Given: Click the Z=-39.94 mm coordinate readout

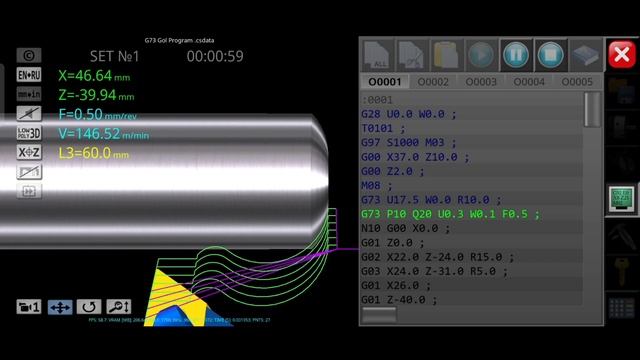Looking at the screenshot, I should (x=96, y=95).
